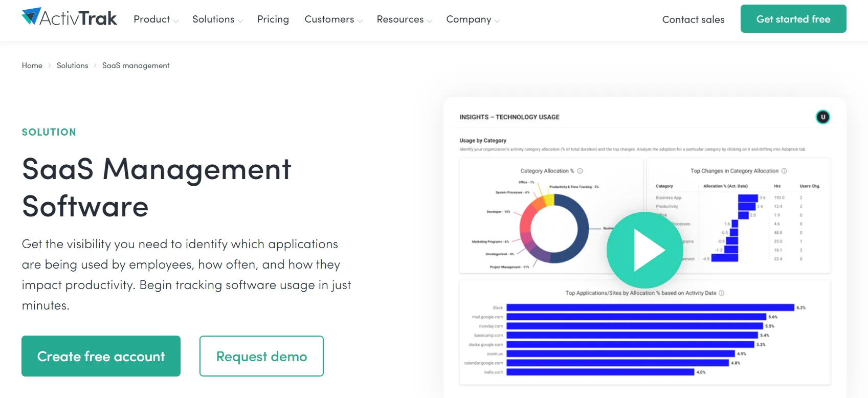
Task: Click Request demo button
Action: point(261,356)
